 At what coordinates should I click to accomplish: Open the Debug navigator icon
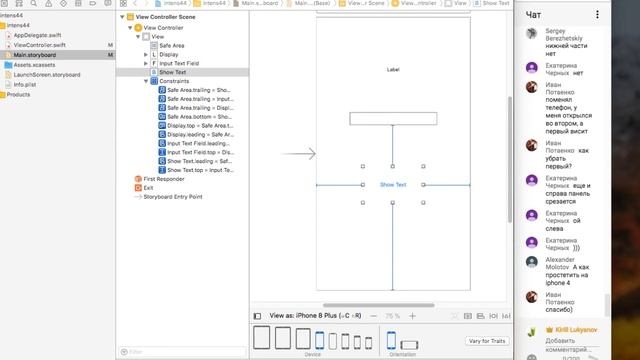pyautogui.click(x=78, y=3)
